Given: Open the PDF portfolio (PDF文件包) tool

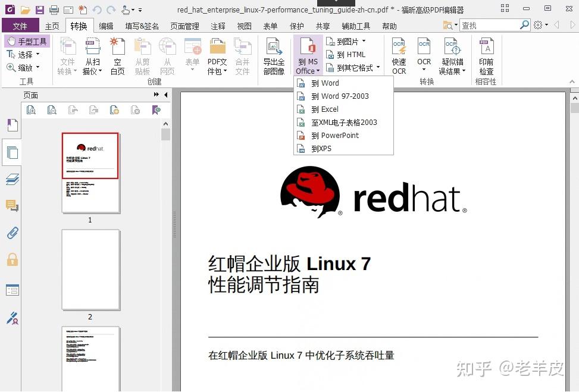Looking at the screenshot, I should click(217, 57).
